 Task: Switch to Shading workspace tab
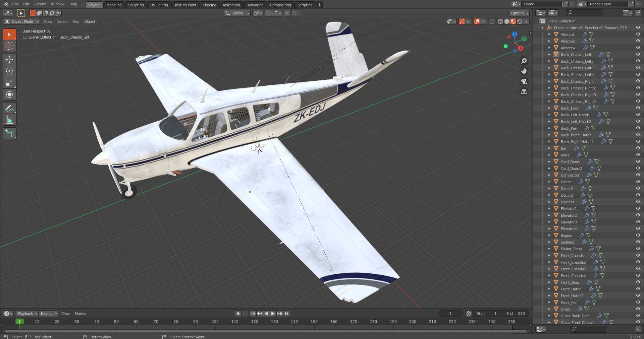tap(210, 5)
